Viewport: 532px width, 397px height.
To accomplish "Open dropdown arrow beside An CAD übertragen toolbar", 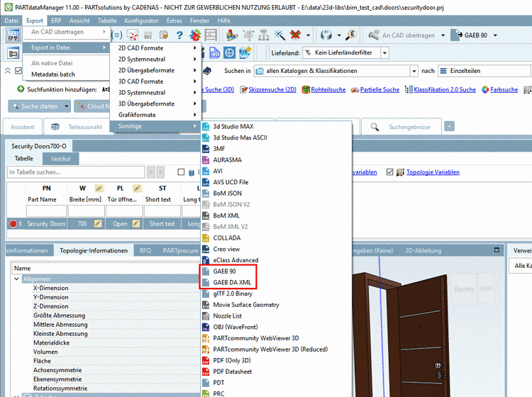I will tap(443, 35).
